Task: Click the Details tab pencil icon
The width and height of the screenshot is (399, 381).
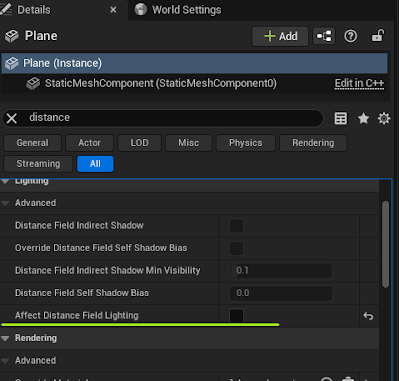Action: coord(6,9)
